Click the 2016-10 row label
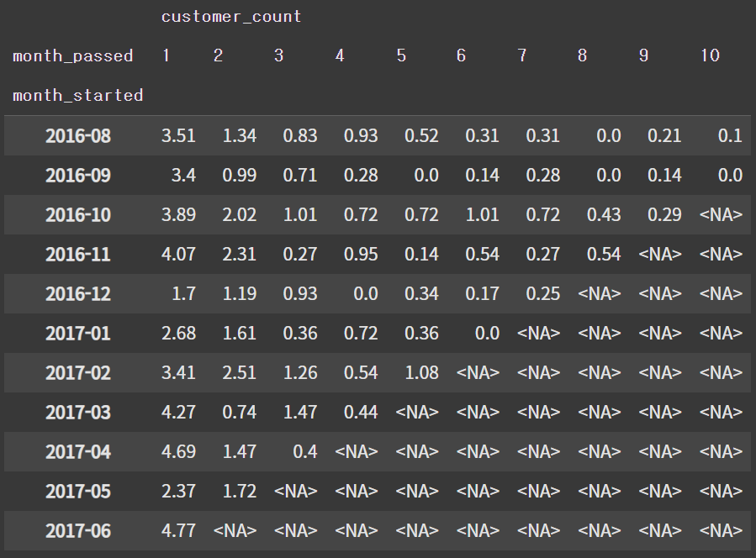The width and height of the screenshot is (756, 558). coord(78,215)
